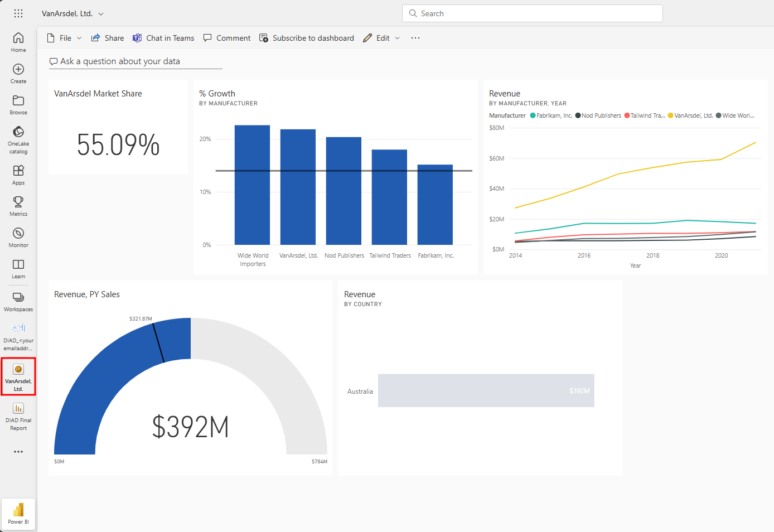Screen dimensions: 774x532
Task: Click the Australia axis label
Action: [x=360, y=391]
